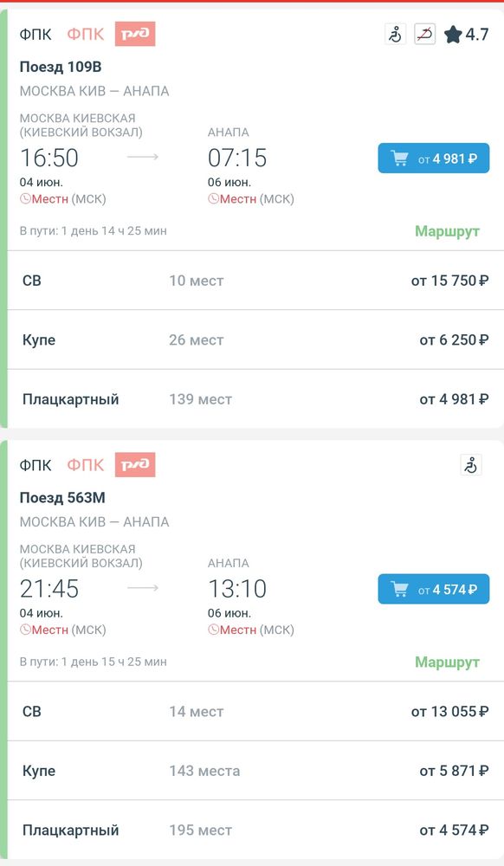The image size is (504, 866).
Task: Select СВ class with 10 seats
Action: click(255, 281)
